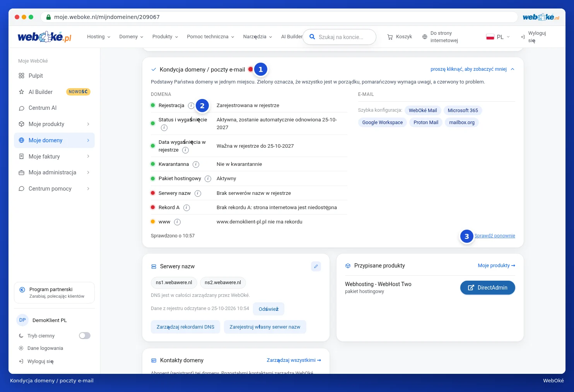
Task: Click the DirectAdmin button
Action: coord(487,288)
